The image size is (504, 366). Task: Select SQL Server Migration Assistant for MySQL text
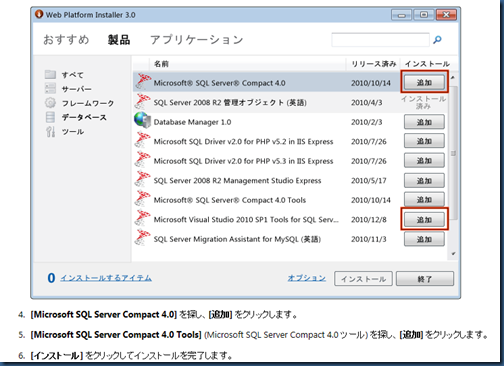(237, 239)
